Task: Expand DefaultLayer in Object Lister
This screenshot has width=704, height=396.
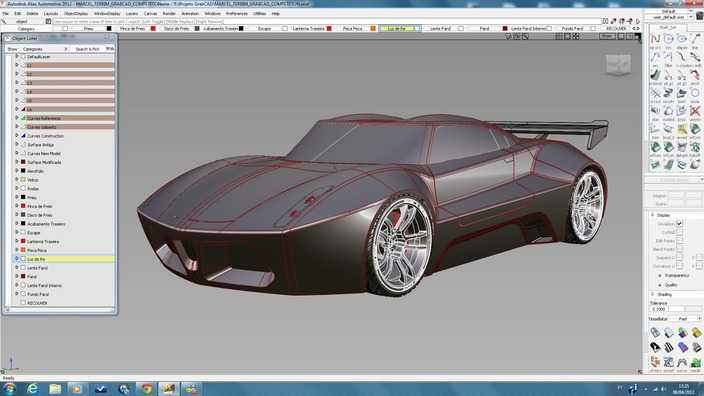Action: [17, 57]
